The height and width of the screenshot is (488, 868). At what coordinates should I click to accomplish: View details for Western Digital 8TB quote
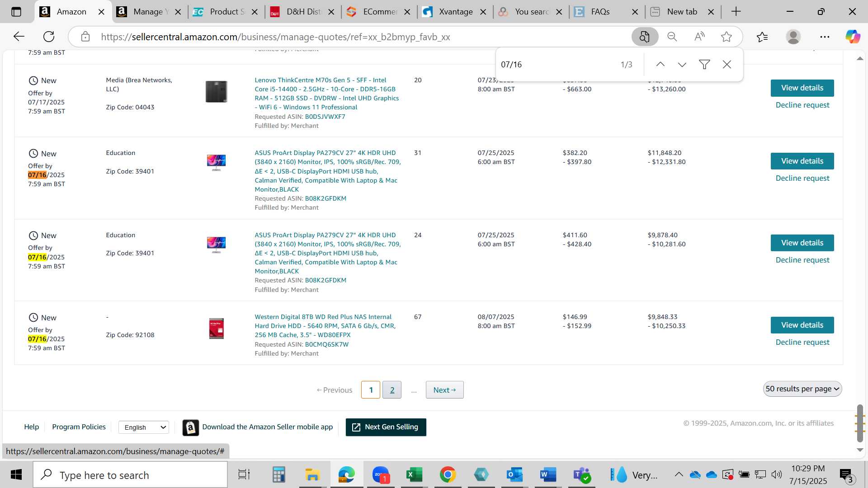tap(802, 325)
